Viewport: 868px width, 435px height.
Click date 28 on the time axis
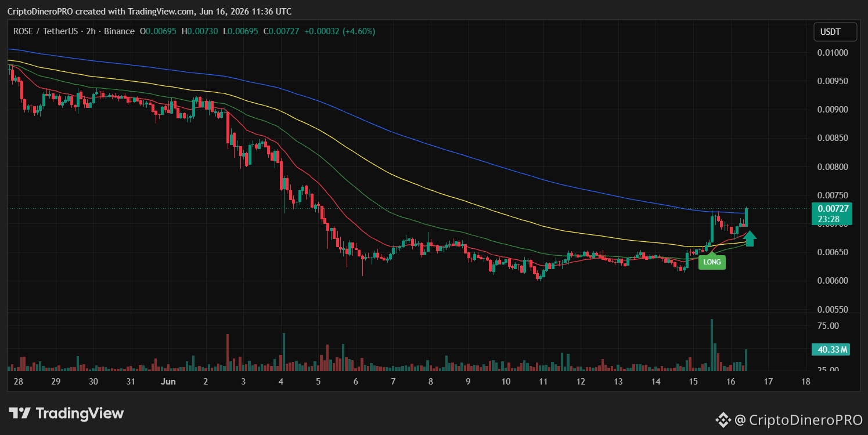tap(19, 382)
